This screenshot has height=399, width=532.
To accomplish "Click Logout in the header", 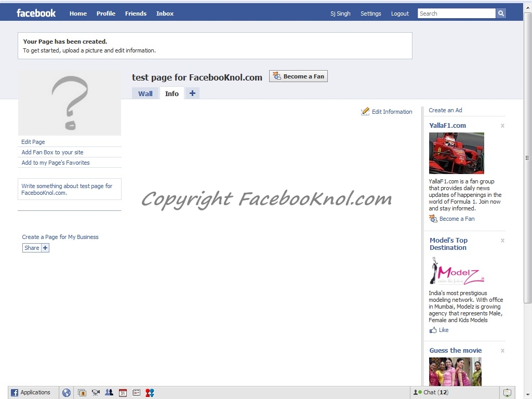I will pos(400,14).
